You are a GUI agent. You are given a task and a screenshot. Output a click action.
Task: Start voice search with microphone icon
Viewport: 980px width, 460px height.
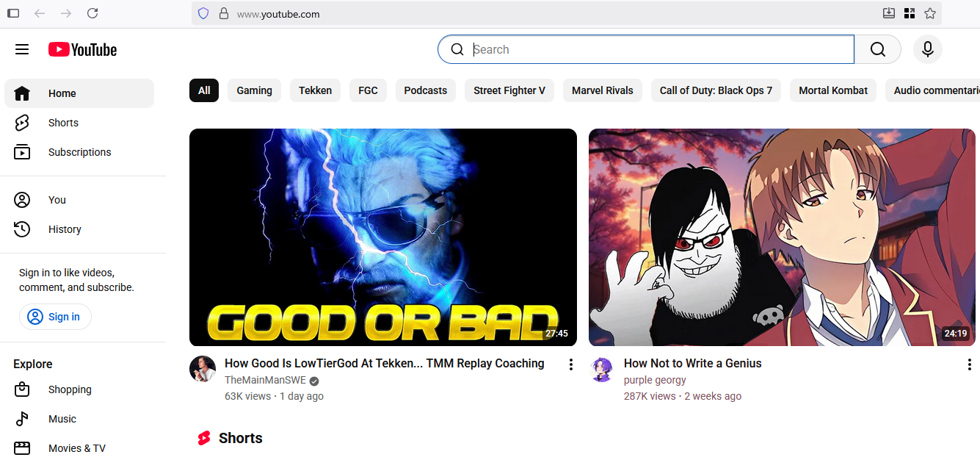tap(927, 49)
